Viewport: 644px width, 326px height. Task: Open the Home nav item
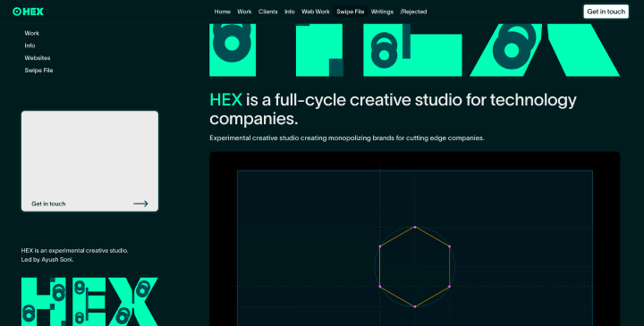pyautogui.click(x=222, y=12)
